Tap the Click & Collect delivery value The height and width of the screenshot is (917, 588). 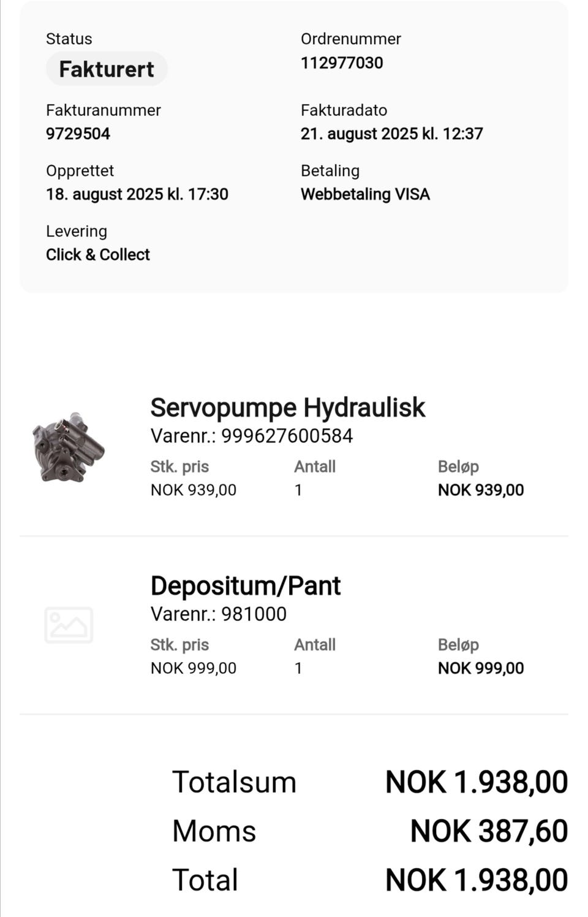98,254
